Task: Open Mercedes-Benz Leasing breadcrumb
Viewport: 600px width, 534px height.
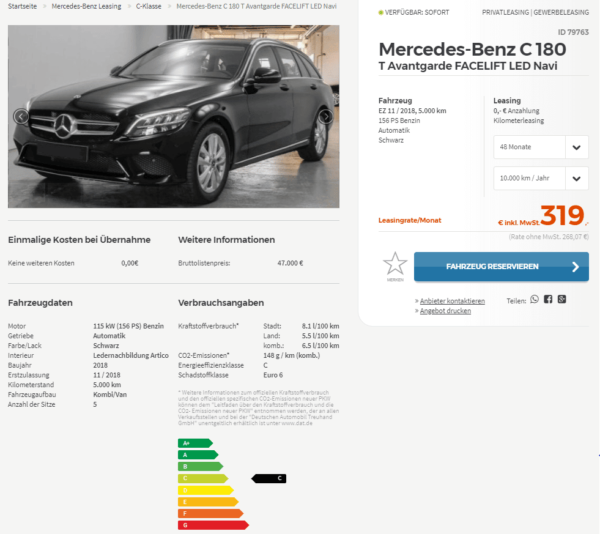Action: [x=86, y=7]
